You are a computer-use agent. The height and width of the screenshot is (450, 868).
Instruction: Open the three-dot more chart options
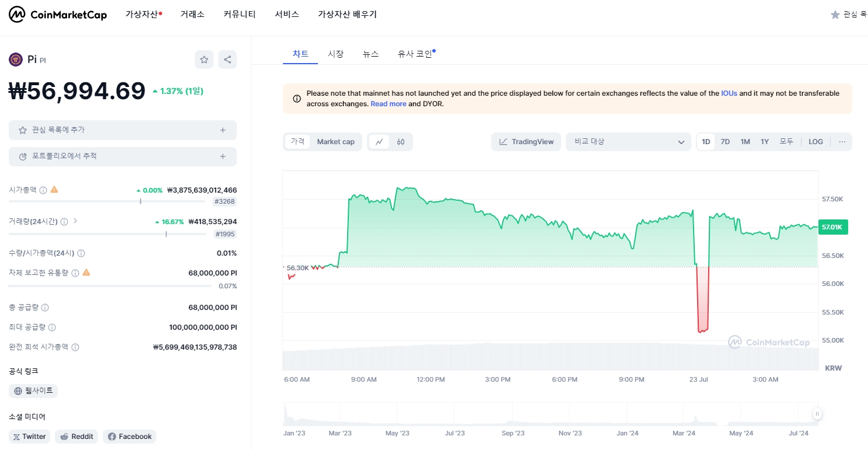[x=842, y=142]
